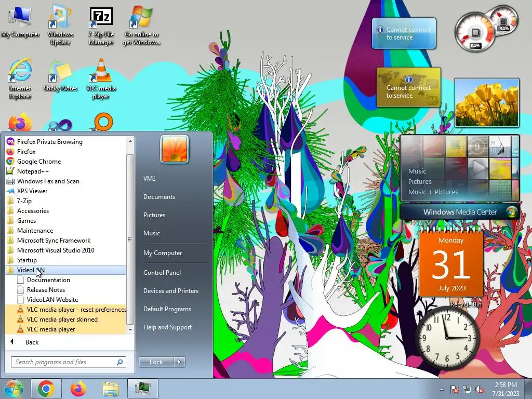
Task: Click the muted volume tray icon
Action: [480, 389]
